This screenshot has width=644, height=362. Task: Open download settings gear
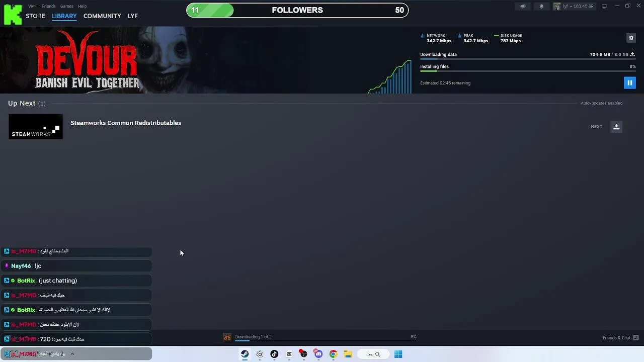point(631,38)
